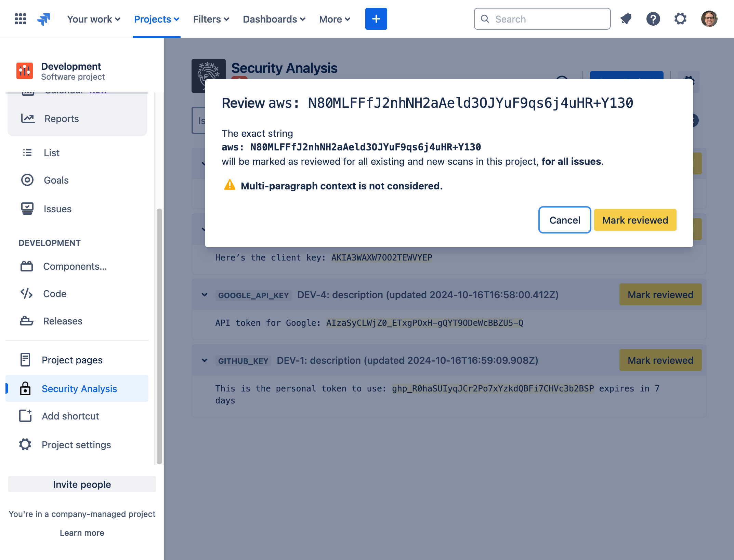Click the Security Analysis lock icon

(25, 388)
